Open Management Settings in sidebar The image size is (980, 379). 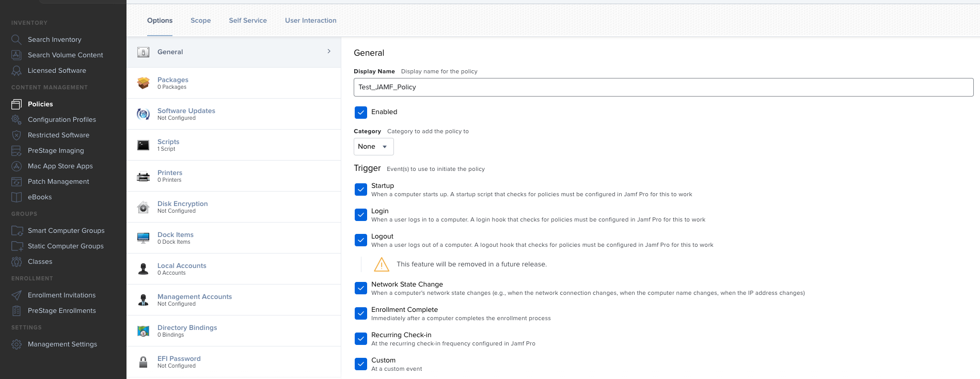pos(62,344)
